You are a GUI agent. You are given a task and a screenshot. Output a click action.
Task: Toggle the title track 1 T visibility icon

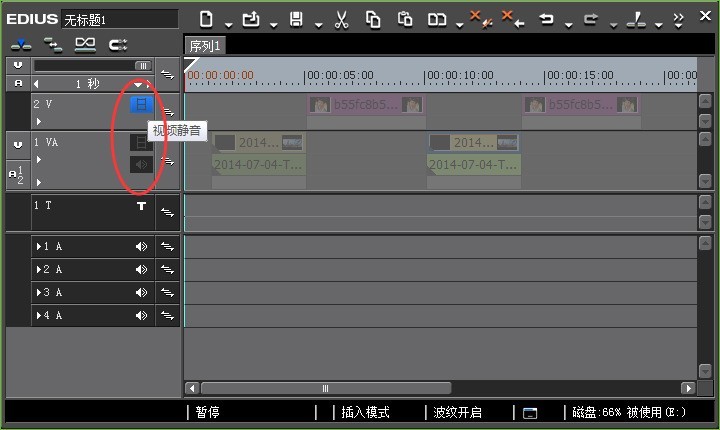[141, 206]
